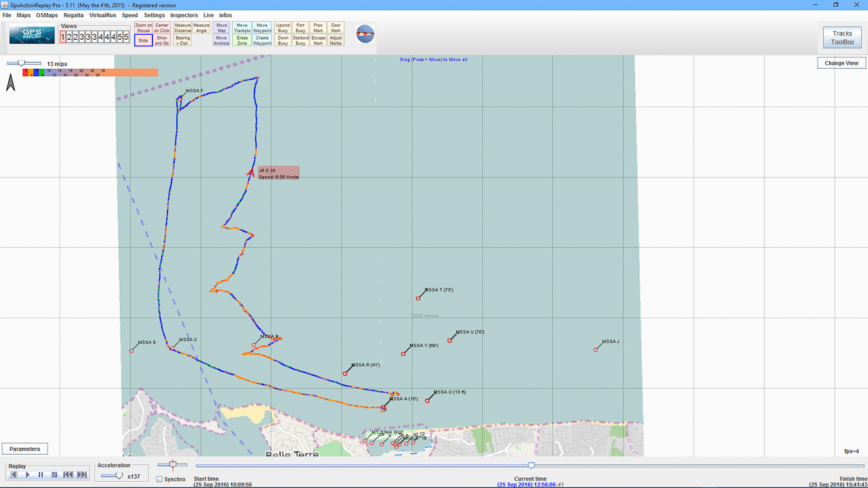Open the Live menu

[x=208, y=15]
